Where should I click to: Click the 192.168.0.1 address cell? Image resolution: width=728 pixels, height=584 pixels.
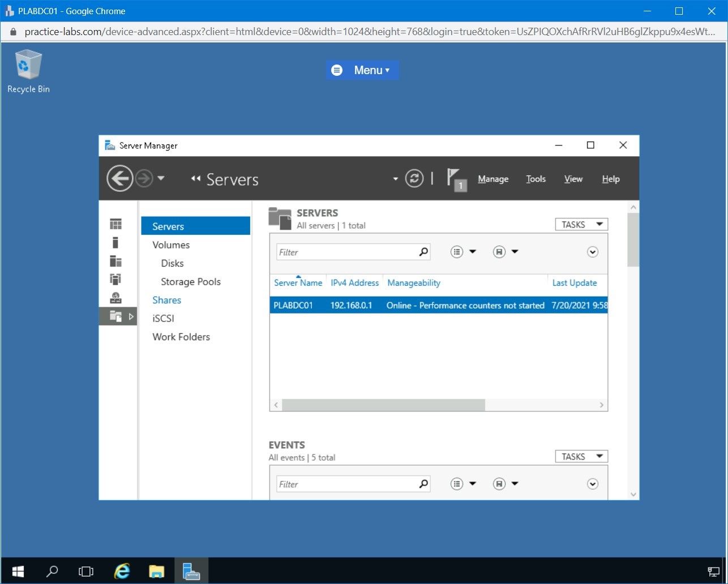tap(352, 305)
